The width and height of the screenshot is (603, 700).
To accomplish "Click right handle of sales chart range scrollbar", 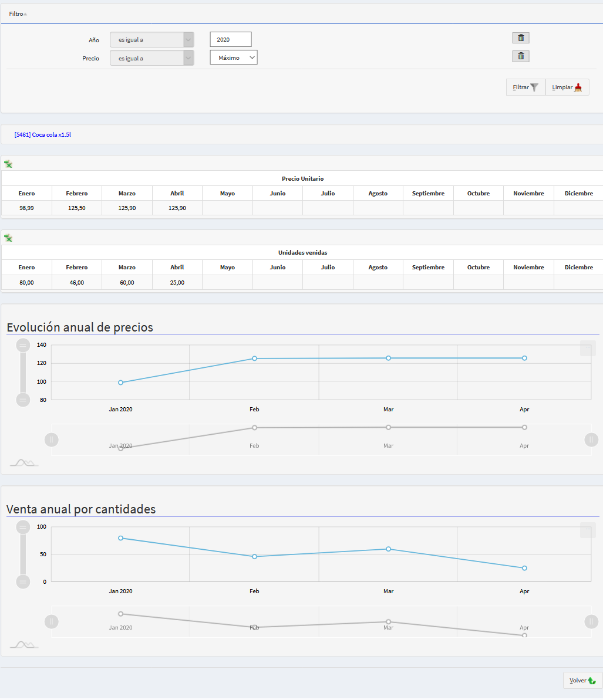I will [x=591, y=621].
